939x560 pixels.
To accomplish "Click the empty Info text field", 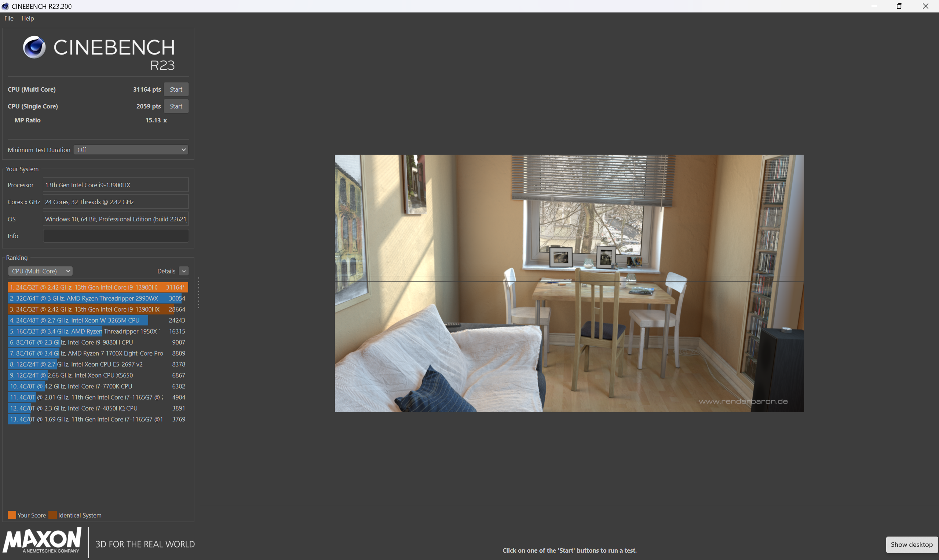I will coord(116,236).
